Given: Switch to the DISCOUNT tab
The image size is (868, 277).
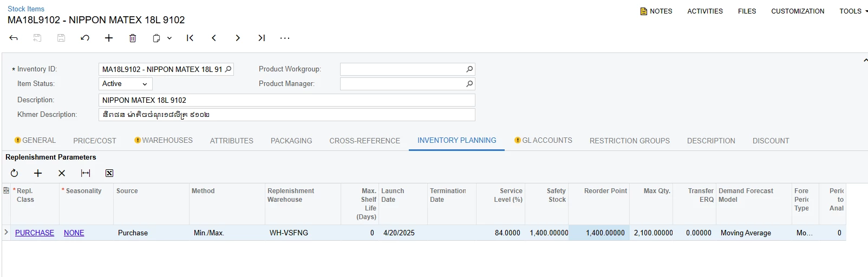Looking at the screenshot, I should coord(771,141).
